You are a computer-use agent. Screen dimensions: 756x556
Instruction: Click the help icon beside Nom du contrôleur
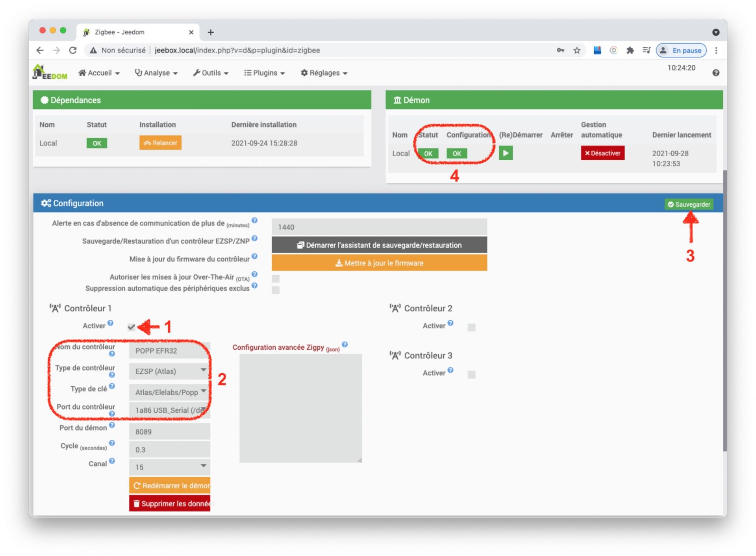pyautogui.click(x=112, y=354)
